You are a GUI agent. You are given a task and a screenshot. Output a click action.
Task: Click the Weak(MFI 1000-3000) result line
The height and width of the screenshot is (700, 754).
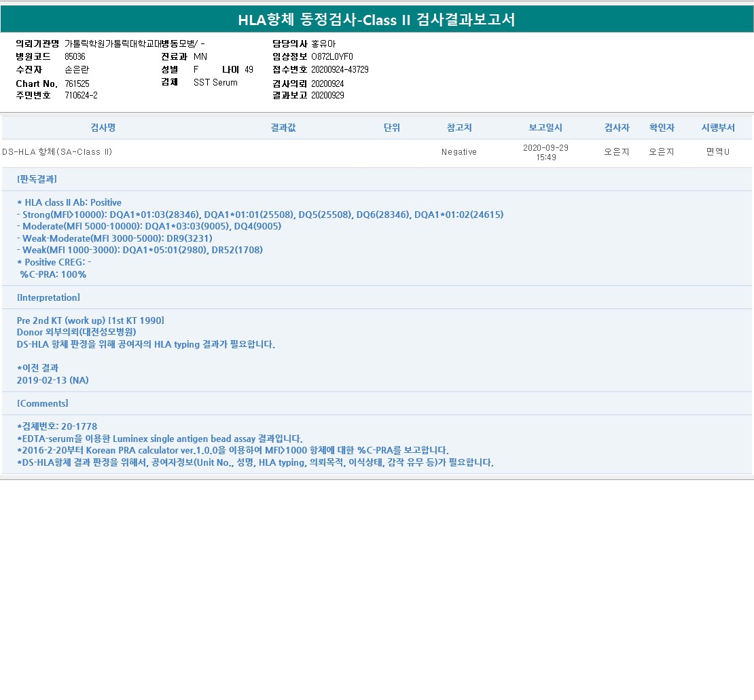pyautogui.click(x=140, y=250)
